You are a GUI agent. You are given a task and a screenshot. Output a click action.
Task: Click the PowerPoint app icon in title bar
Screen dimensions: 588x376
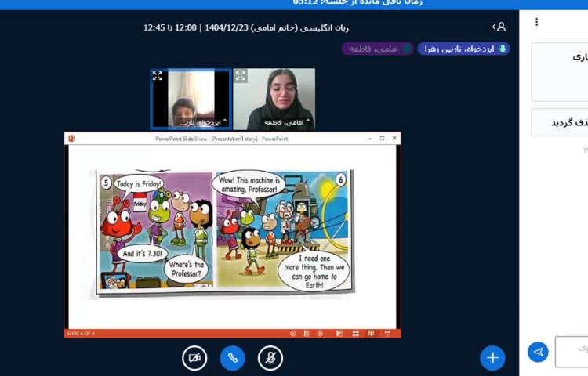71,139
